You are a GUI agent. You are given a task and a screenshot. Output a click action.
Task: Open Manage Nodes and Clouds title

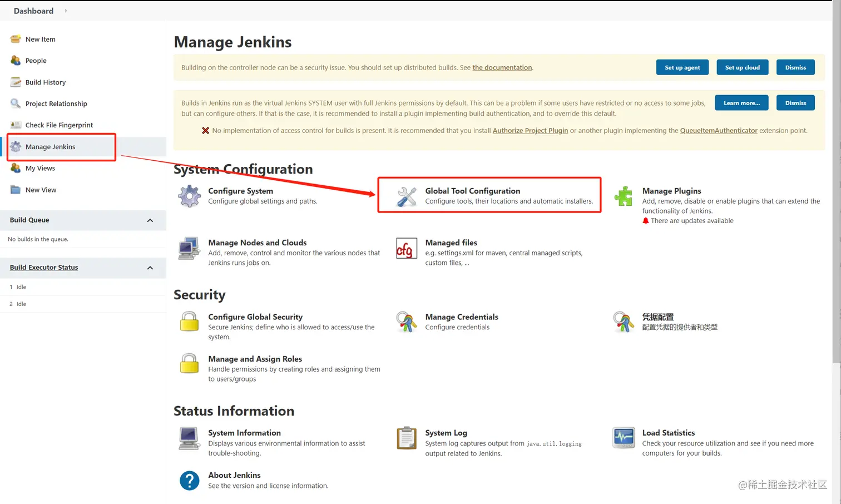(257, 243)
